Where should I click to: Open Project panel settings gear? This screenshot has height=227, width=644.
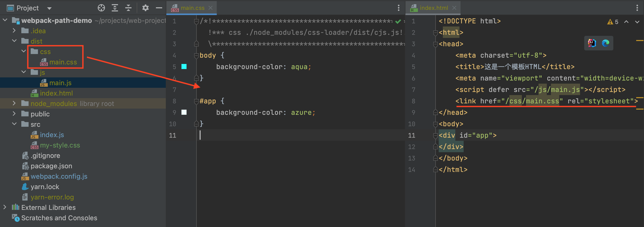[x=146, y=8]
